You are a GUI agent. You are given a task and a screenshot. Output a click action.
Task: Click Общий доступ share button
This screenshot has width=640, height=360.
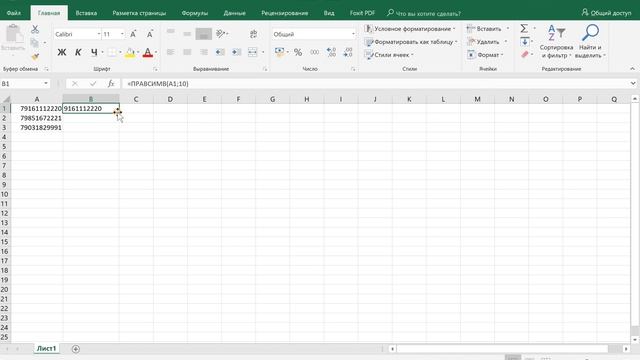[607, 13]
